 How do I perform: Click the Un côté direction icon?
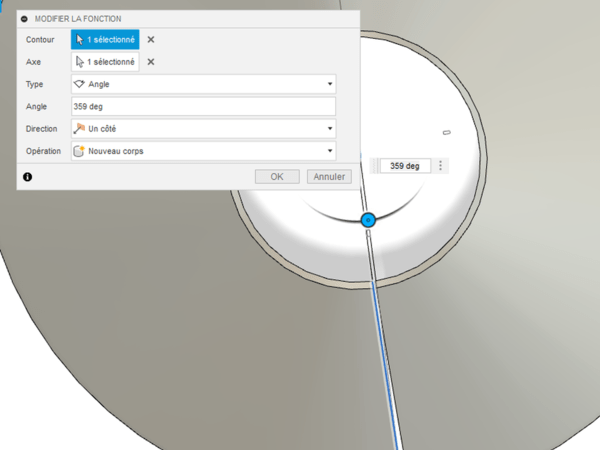[x=80, y=129]
